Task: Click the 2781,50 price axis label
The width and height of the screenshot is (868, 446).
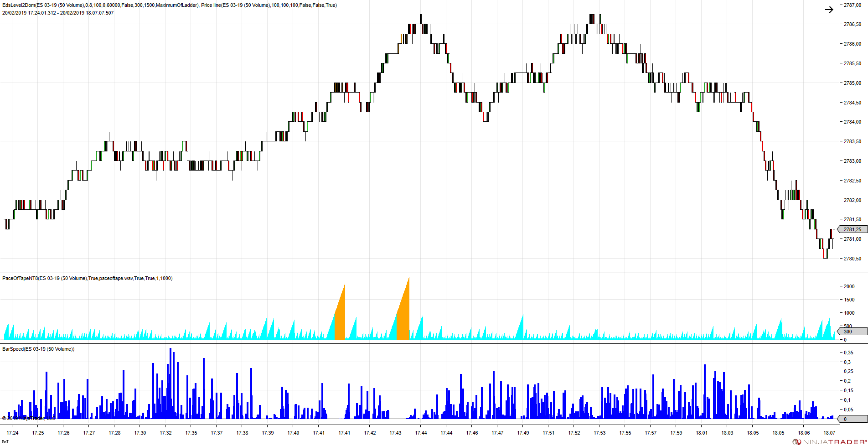Action: point(852,219)
